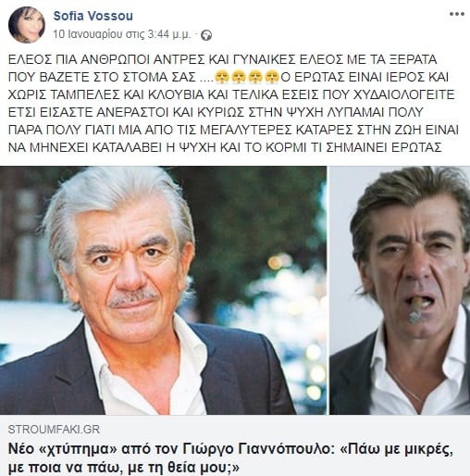Image resolution: width=470 pixels, height=476 pixels.
Task: Click the first emoji in the post text
Action: (x=221, y=77)
